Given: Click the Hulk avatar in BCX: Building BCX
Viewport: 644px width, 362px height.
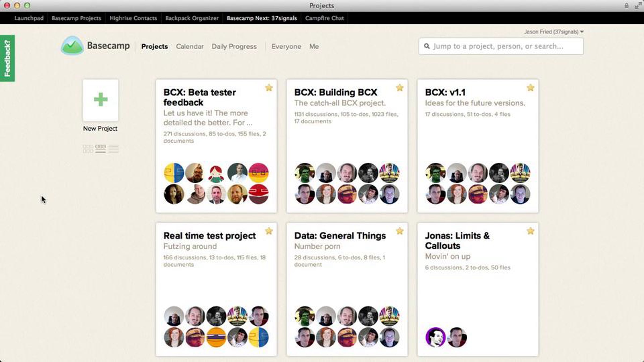Looking at the screenshot, I should [305, 173].
